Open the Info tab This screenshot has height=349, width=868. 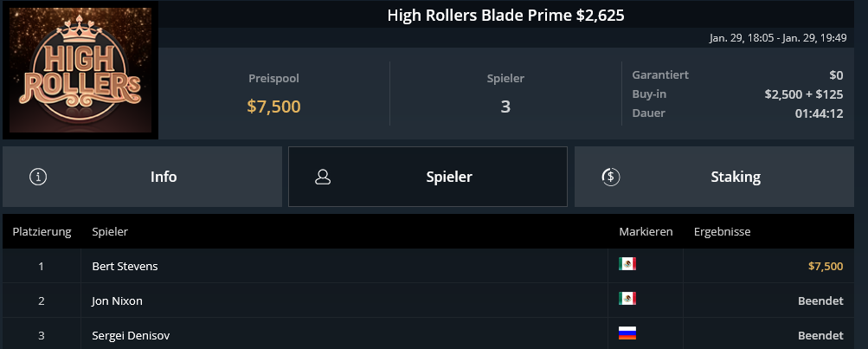(142, 177)
